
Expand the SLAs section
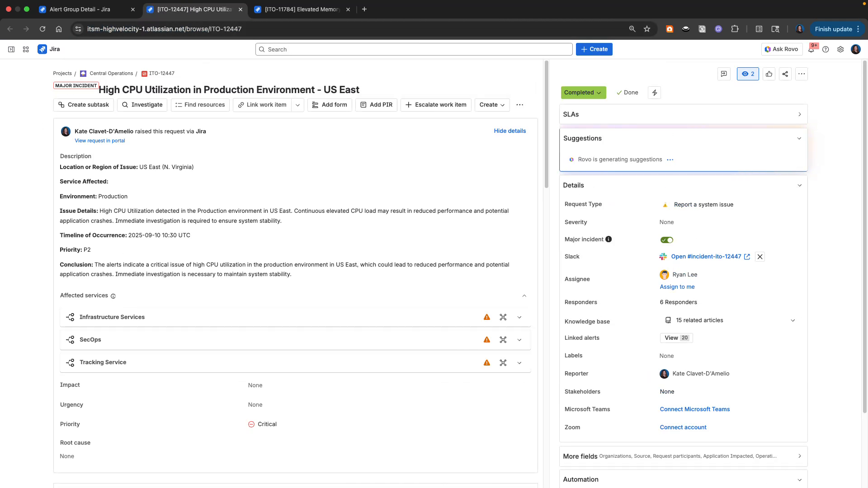[x=800, y=114]
